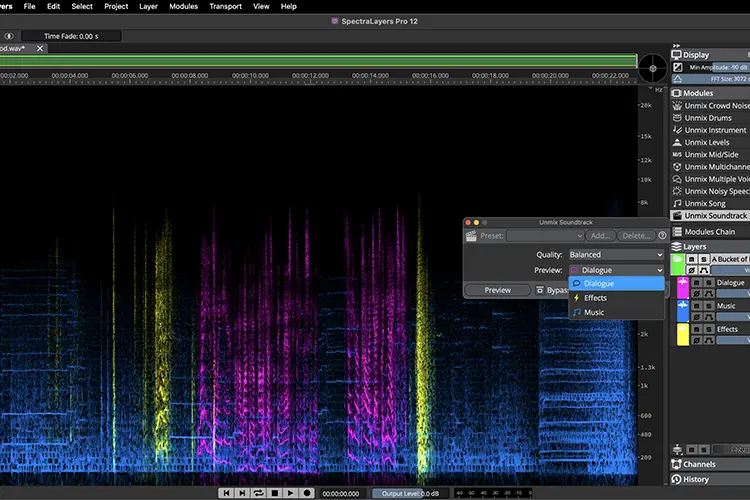The width and height of the screenshot is (750, 500).
Task: Expand the Channels panel section
Action: [710, 464]
